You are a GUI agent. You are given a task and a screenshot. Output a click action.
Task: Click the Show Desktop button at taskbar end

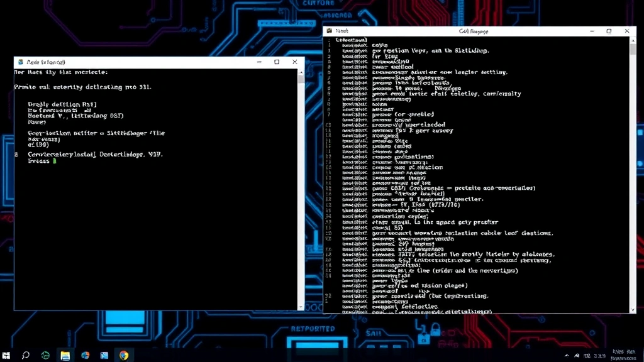pos(643,355)
